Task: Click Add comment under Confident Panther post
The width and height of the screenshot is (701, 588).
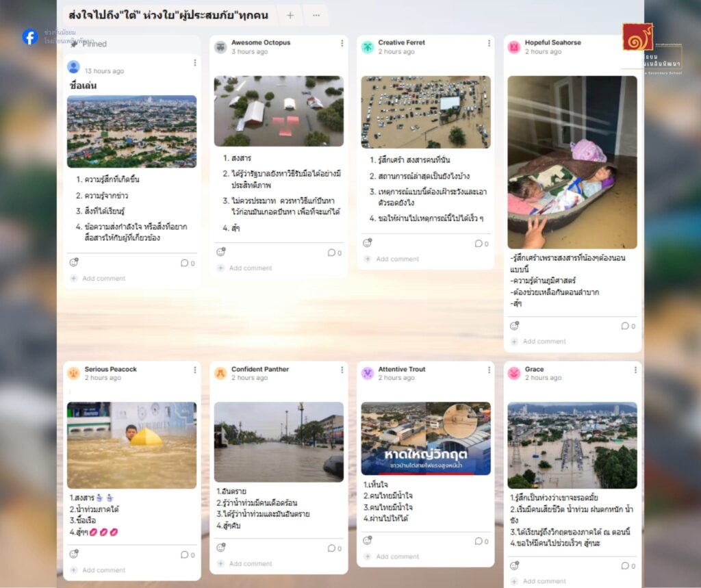Action: pos(251,563)
